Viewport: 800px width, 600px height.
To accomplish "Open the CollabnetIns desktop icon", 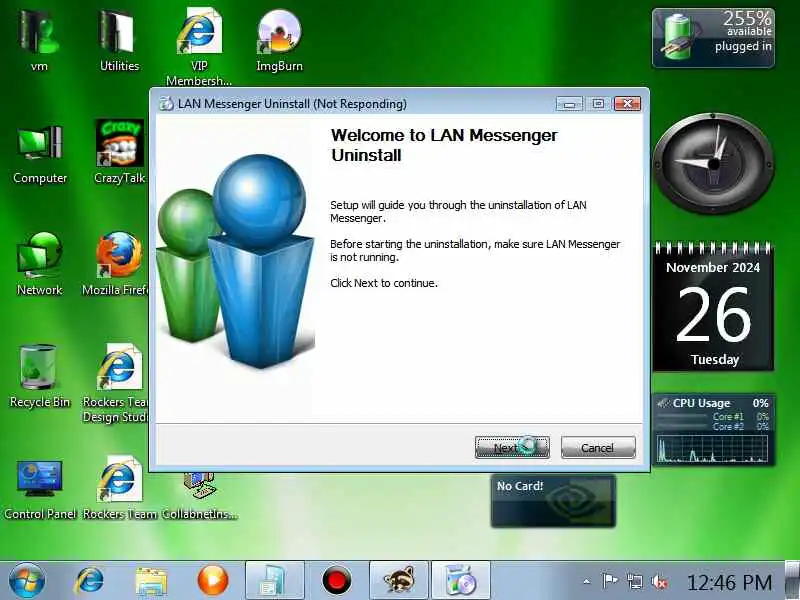I will [199, 495].
